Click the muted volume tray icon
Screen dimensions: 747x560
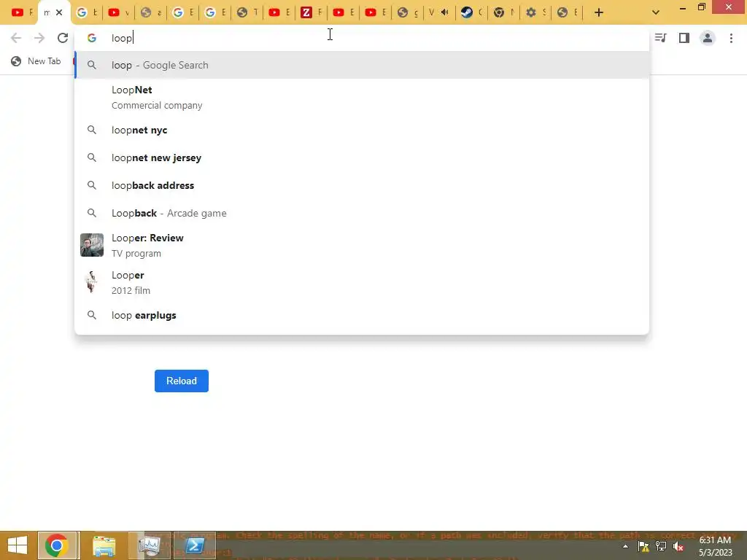click(678, 546)
